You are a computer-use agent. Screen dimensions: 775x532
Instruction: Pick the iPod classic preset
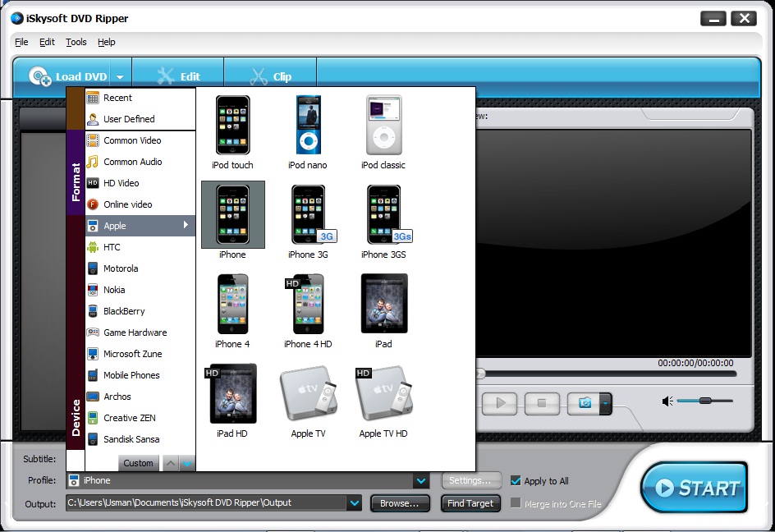[x=383, y=132]
